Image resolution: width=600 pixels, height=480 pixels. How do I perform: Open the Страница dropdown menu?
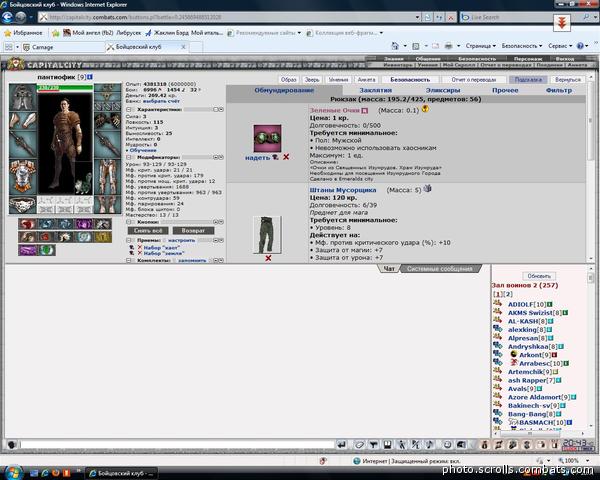(x=481, y=46)
